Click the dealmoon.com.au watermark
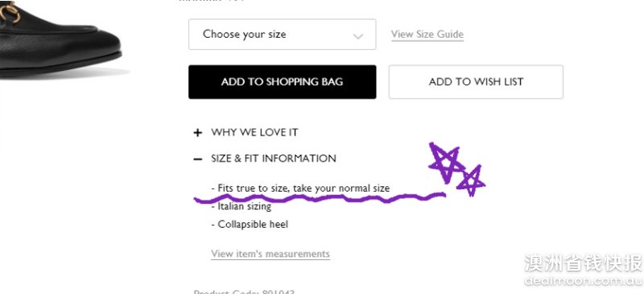The image size is (644, 294). coord(583,280)
